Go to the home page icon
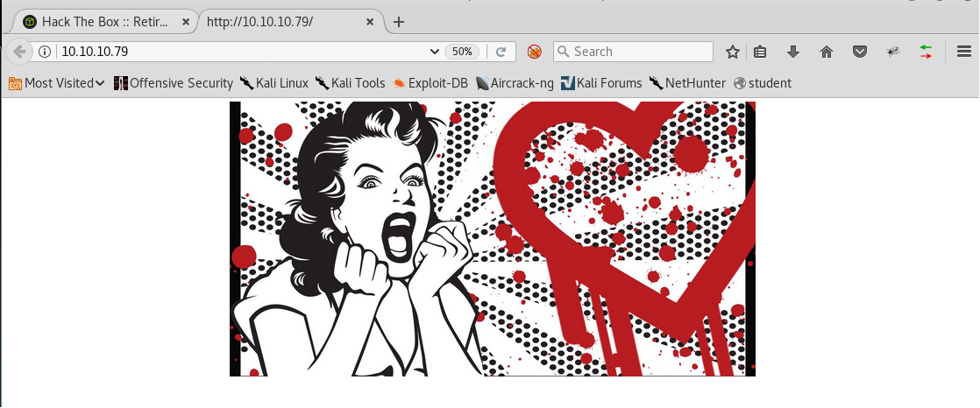 pyautogui.click(x=826, y=52)
